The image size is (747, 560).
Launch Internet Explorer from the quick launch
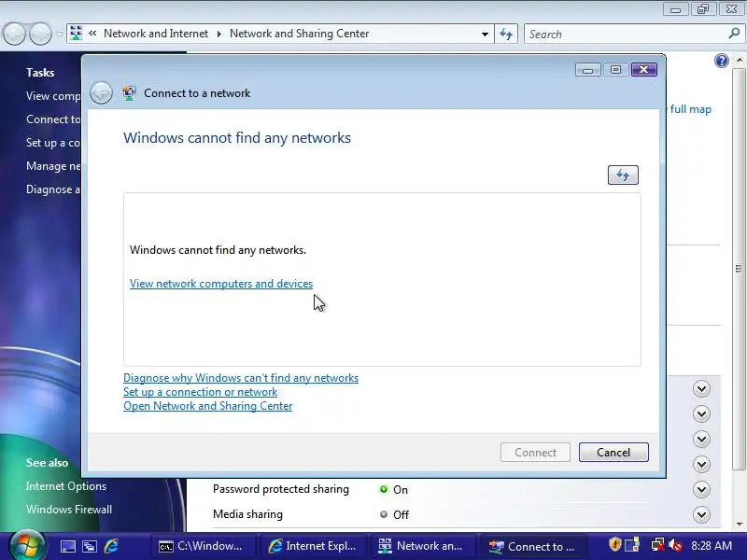click(111, 546)
